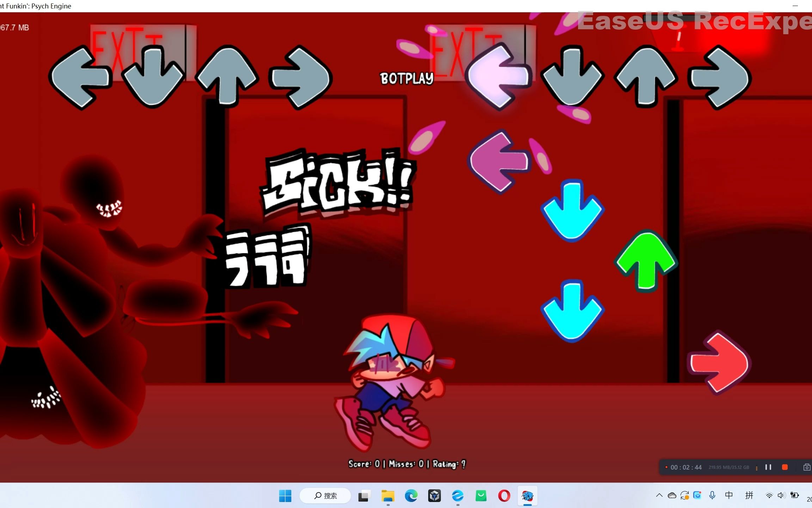Open the volume speaker tray control
The image size is (812, 508).
click(x=781, y=495)
